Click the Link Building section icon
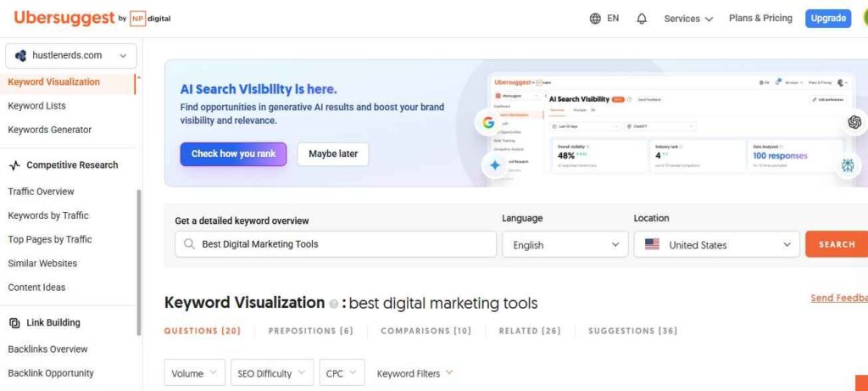868x391 pixels. point(14,323)
